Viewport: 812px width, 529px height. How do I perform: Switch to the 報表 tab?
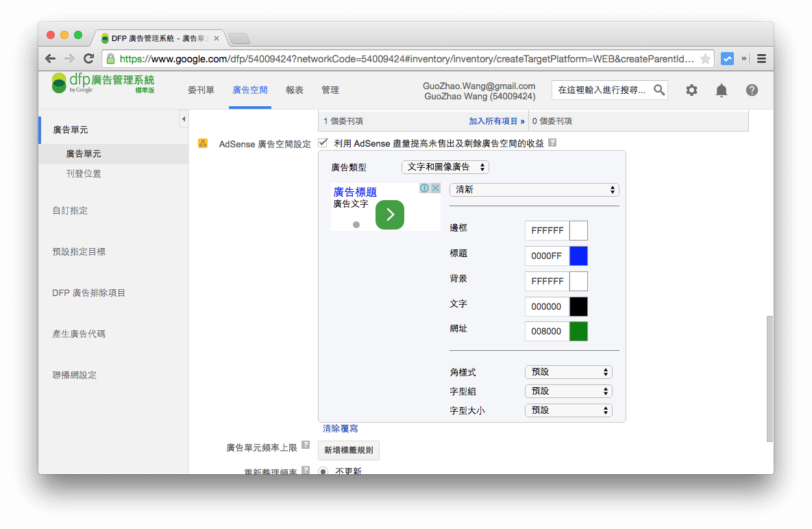click(x=295, y=90)
